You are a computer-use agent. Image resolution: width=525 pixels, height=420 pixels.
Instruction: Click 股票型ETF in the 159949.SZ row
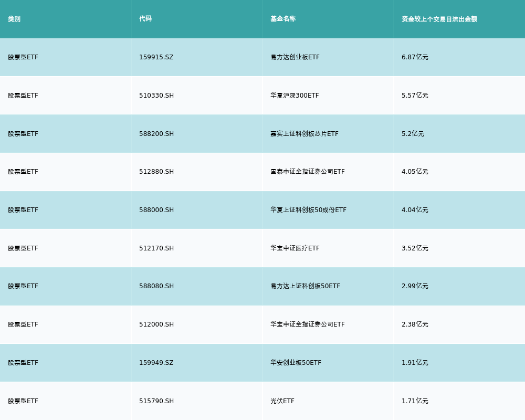[x=23, y=363]
